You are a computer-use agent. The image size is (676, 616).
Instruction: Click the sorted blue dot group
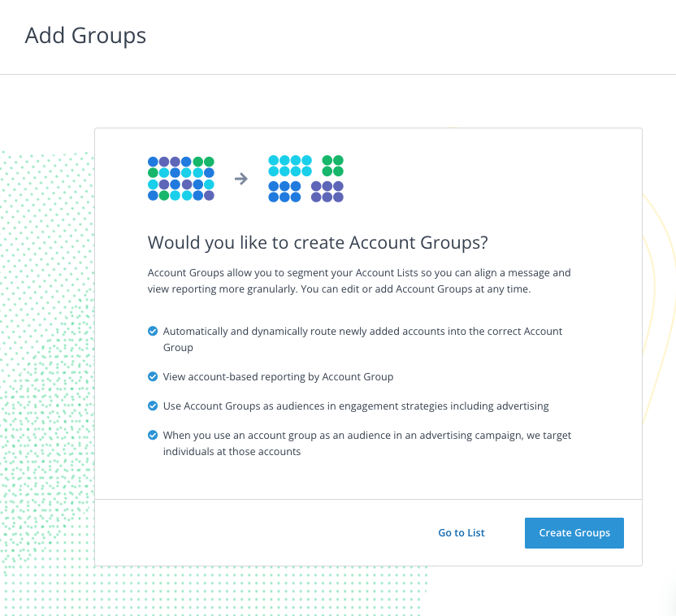[x=284, y=192]
